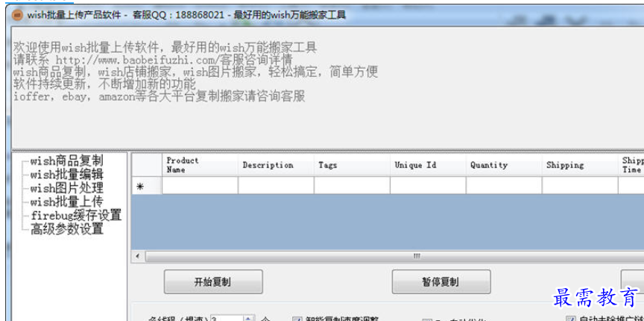The height and width of the screenshot is (321, 644).
Task: Click the empty Tags cell in new row
Action: point(352,186)
